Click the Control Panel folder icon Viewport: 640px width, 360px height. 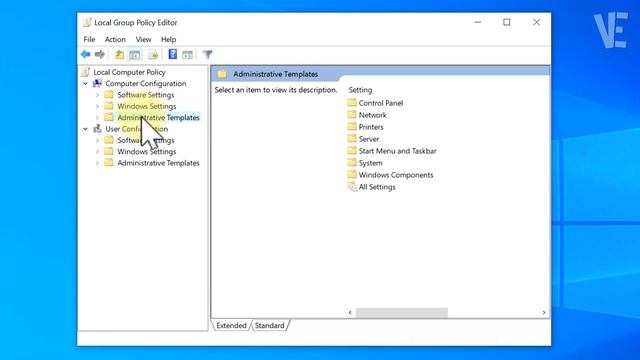coord(352,102)
